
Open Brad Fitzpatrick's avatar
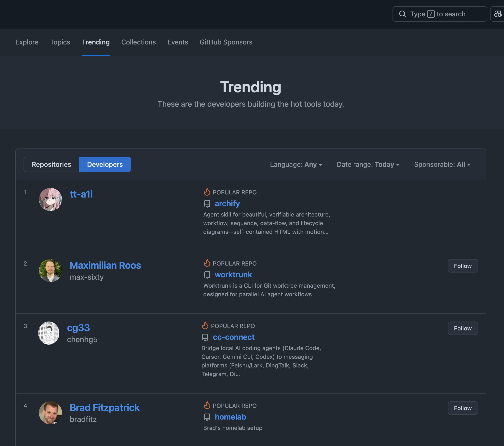[x=50, y=413]
